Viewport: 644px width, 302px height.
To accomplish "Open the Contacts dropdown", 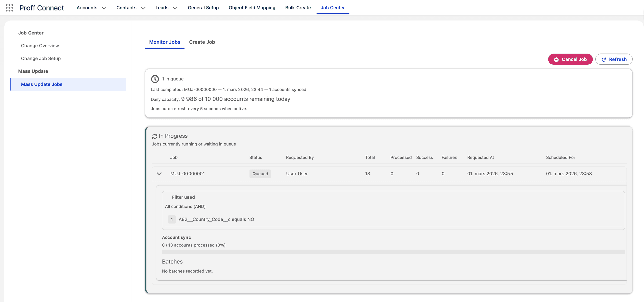I will click(131, 7).
